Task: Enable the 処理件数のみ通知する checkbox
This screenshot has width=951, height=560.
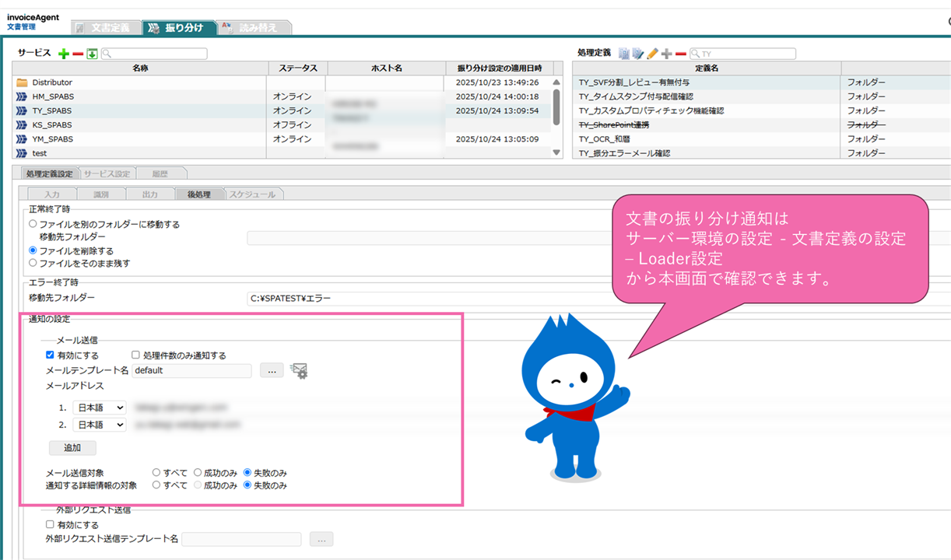Action: click(136, 355)
